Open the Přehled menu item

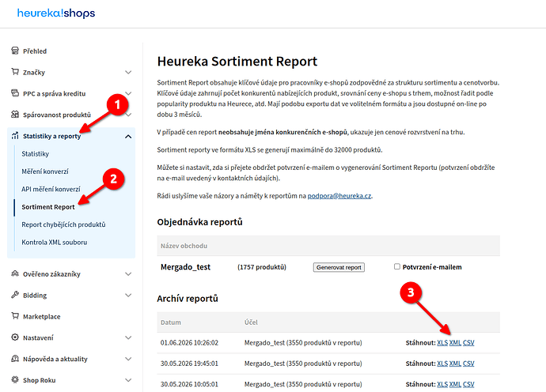pos(35,51)
